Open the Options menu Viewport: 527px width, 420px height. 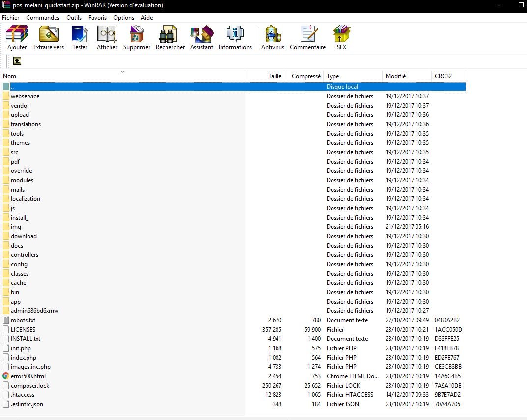(124, 18)
